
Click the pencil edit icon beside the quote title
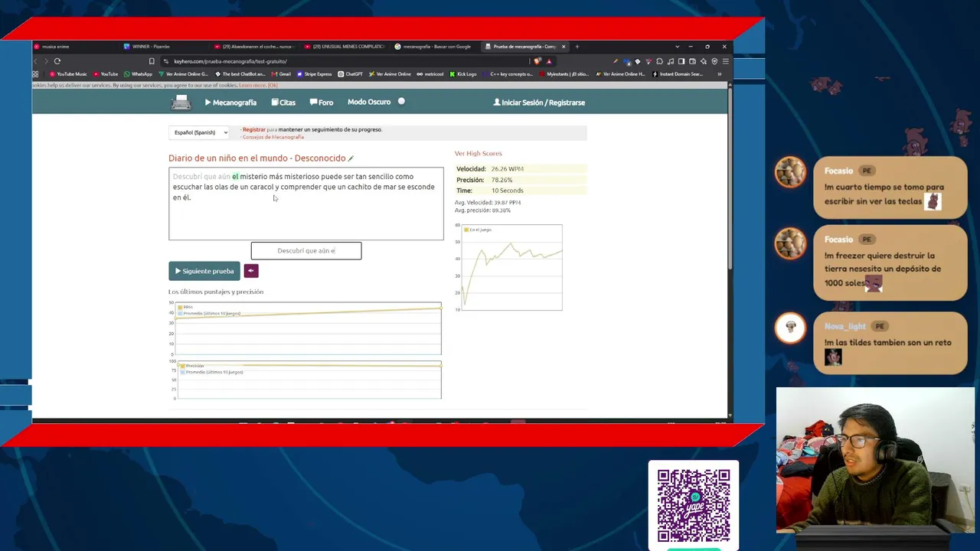click(x=351, y=158)
